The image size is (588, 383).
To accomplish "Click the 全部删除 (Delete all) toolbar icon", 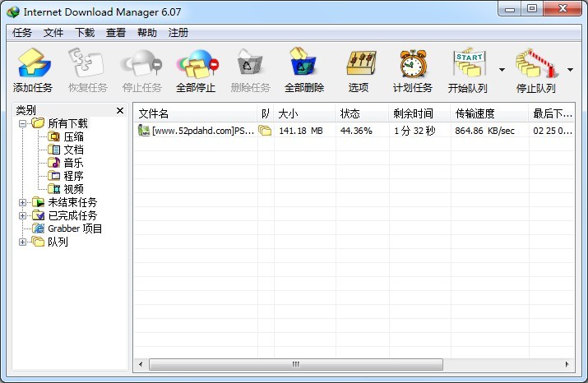I will pos(303,66).
